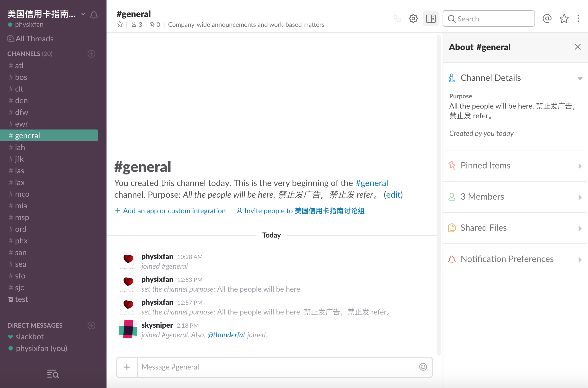Open workspace menu dropdown chevron
The image size is (588, 388).
coord(83,14)
